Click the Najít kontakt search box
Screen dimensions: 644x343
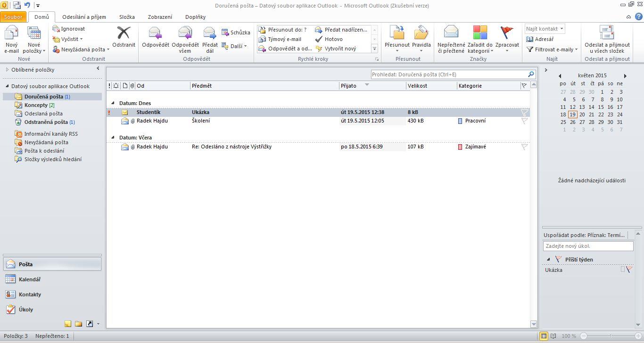pos(542,29)
